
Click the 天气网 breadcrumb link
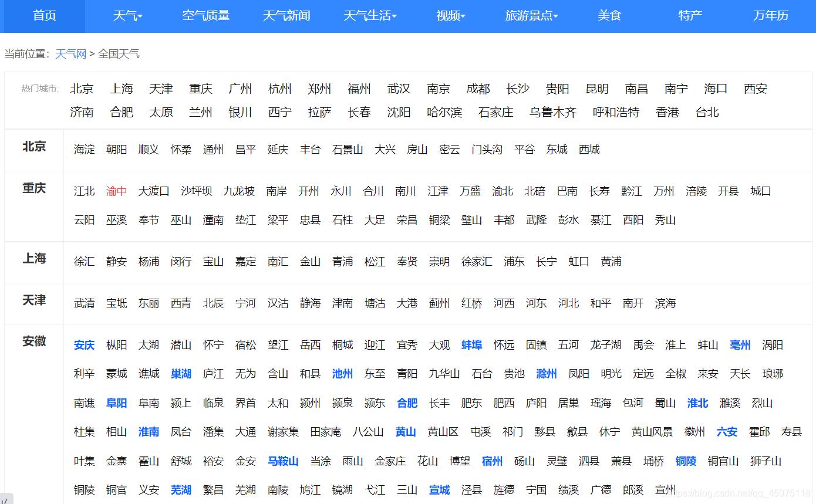click(x=70, y=53)
